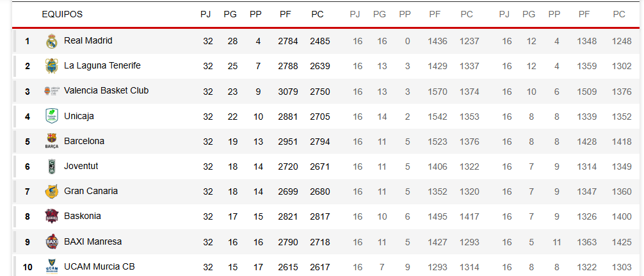
Task: Select the BAXI Manresa team name
Action: click(93, 241)
